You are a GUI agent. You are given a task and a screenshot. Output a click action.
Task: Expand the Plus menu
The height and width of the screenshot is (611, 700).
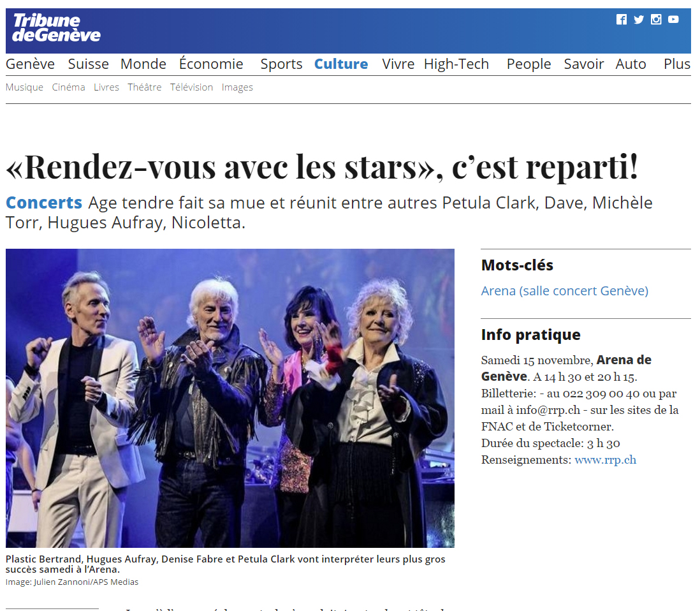pos(677,64)
